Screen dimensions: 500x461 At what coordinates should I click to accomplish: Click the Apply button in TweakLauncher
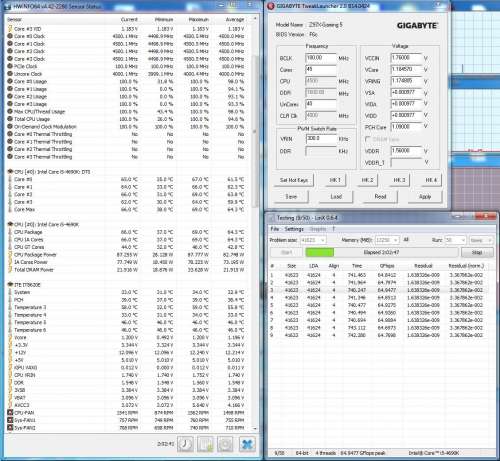point(425,197)
